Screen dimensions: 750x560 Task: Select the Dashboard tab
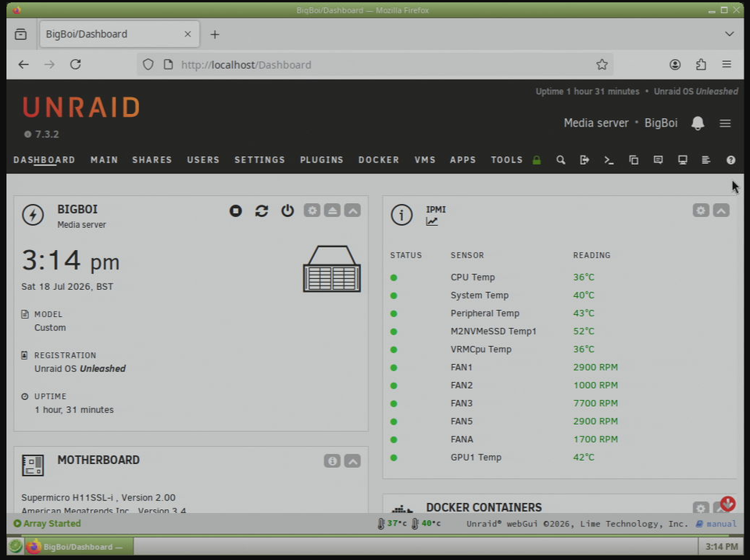[44, 160]
